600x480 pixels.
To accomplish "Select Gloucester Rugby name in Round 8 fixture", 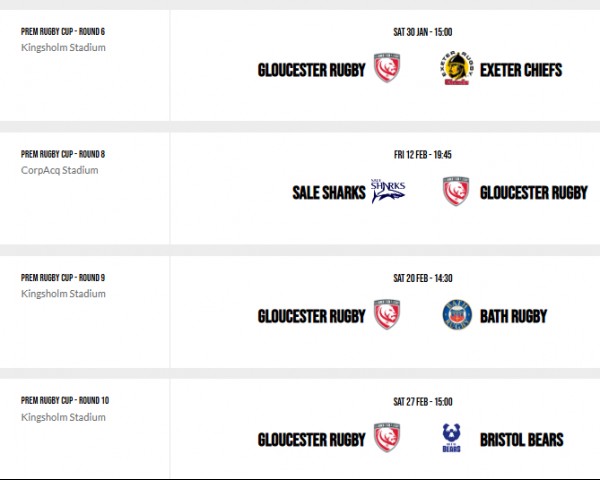I will [534, 193].
